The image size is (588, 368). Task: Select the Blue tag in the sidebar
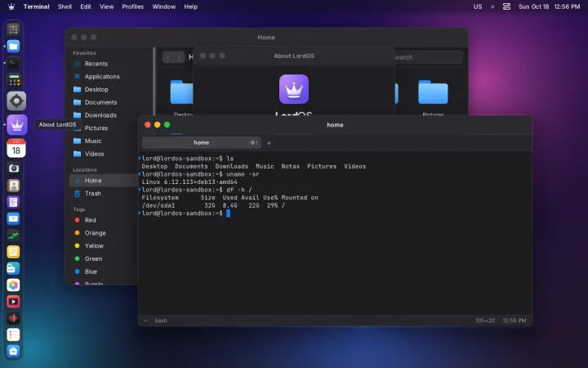click(x=104, y=272)
